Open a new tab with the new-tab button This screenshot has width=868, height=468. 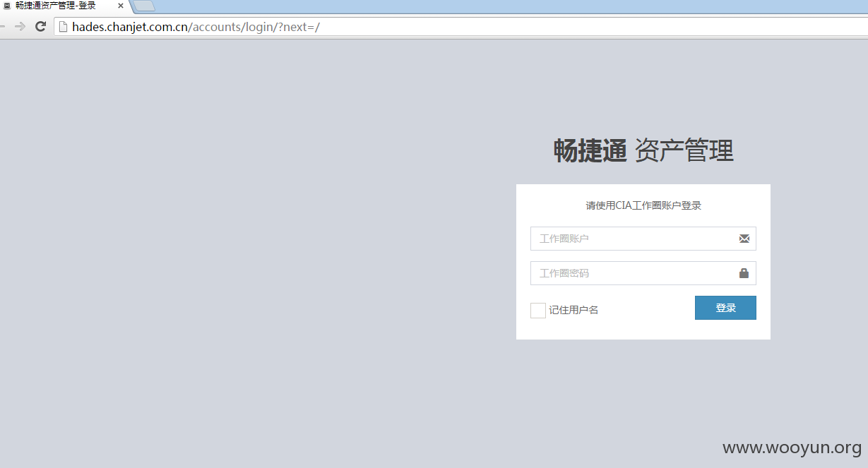pyautogui.click(x=143, y=6)
